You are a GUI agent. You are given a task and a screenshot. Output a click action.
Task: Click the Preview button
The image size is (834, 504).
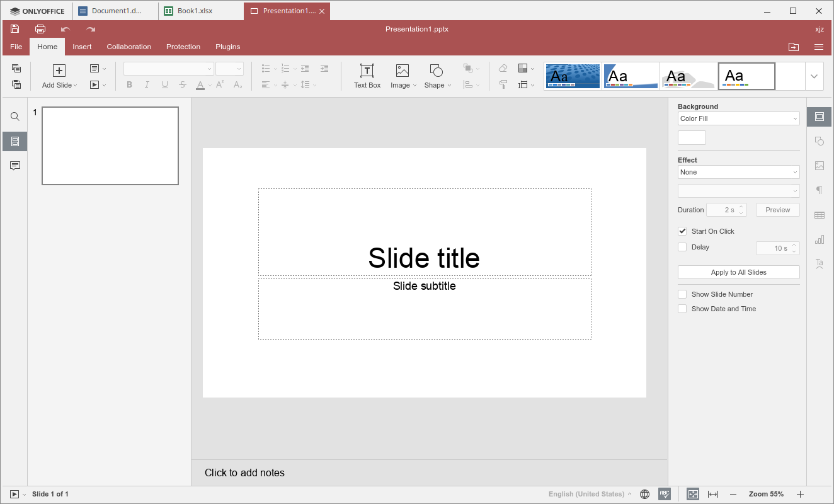point(777,210)
